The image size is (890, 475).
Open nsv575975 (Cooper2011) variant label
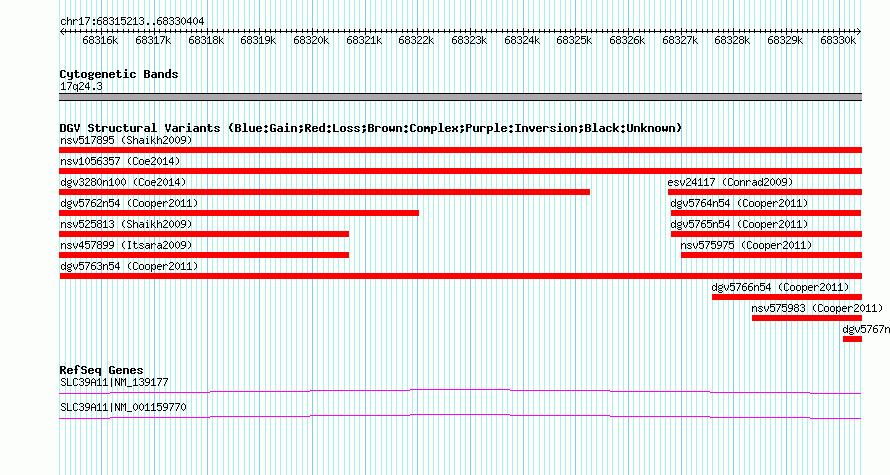746,245
